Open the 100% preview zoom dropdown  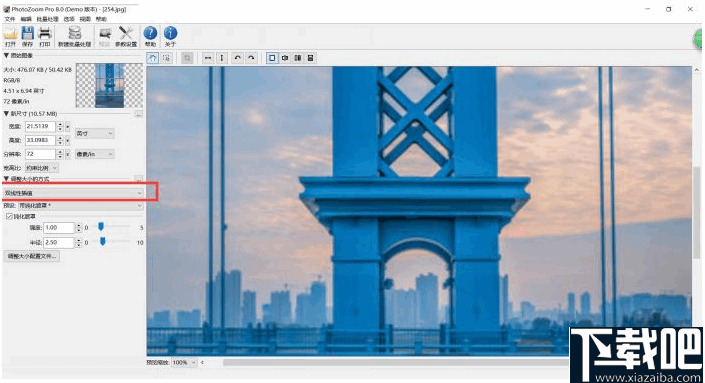point(184,362)
